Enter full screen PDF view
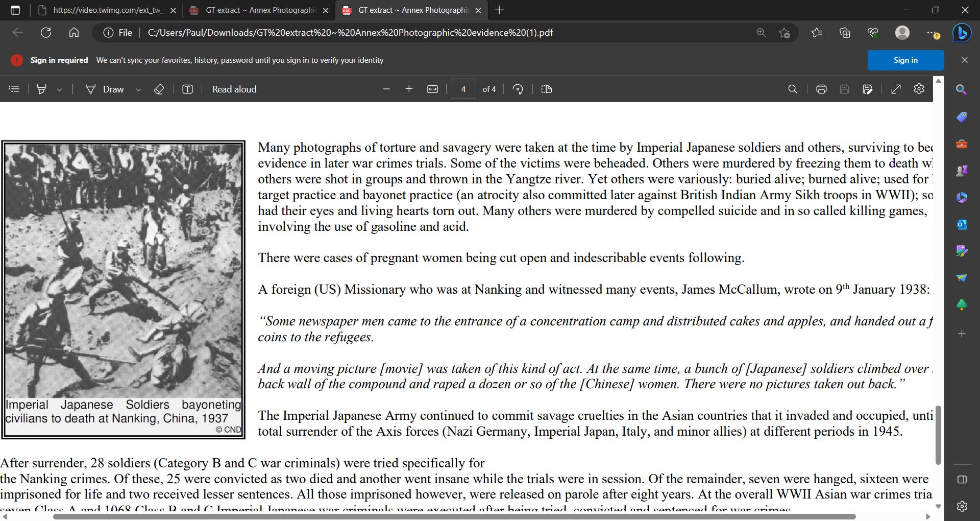 [896, 89]
